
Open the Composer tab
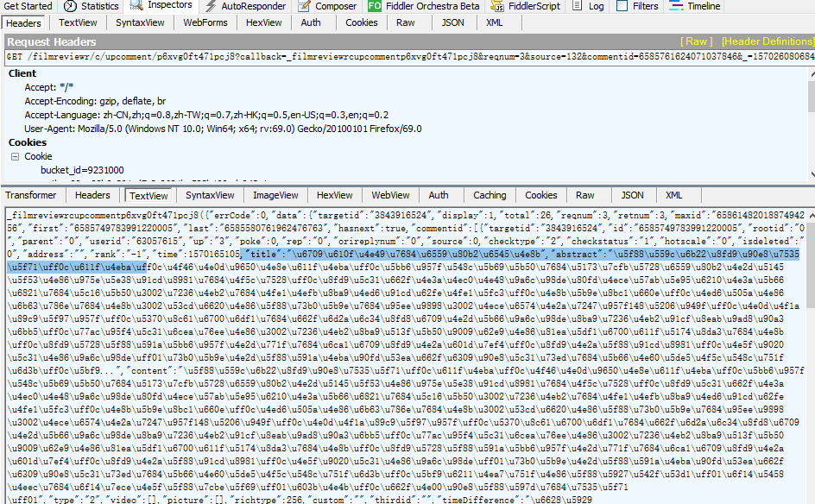click(336, 6)
